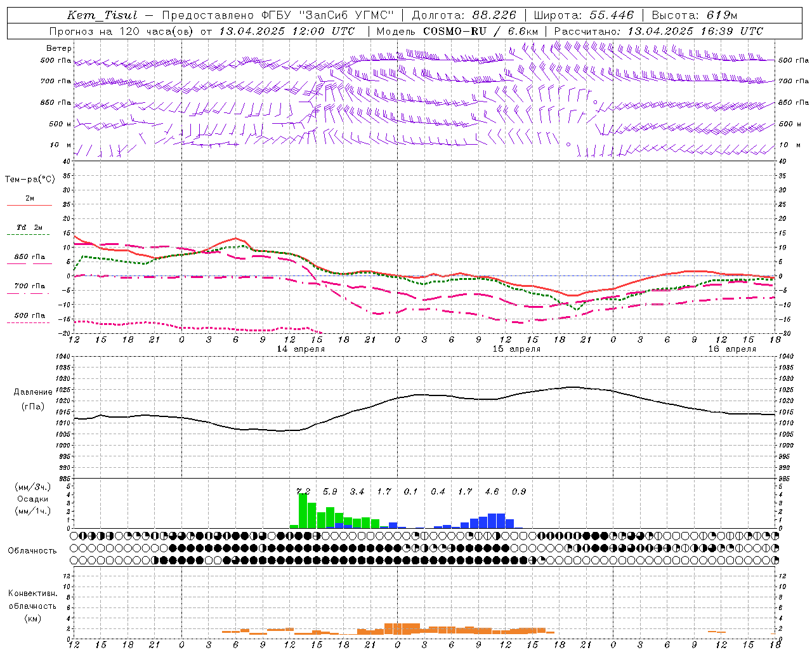Click the 10 м wind level label on left
The height and width of the screenshot is (650, 812).
60,145
